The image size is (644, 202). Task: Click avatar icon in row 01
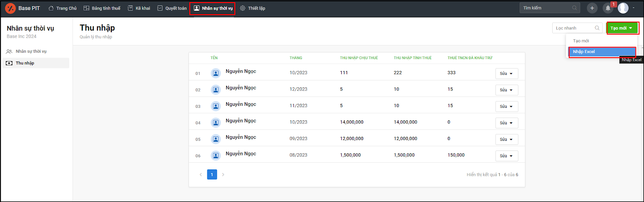tap(216, 73)
